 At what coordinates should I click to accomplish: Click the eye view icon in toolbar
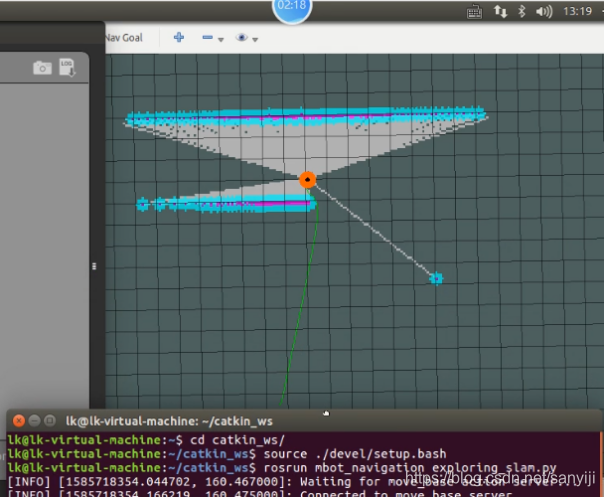242,37
